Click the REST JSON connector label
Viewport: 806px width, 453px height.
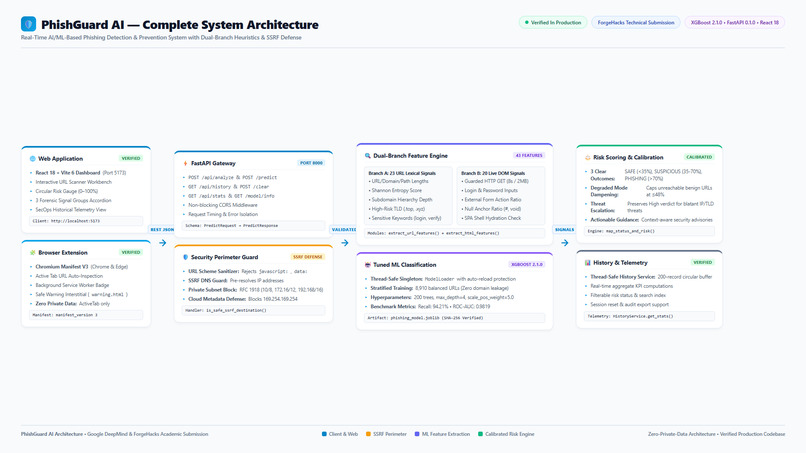pyautogui.click(x=162, y=229)
